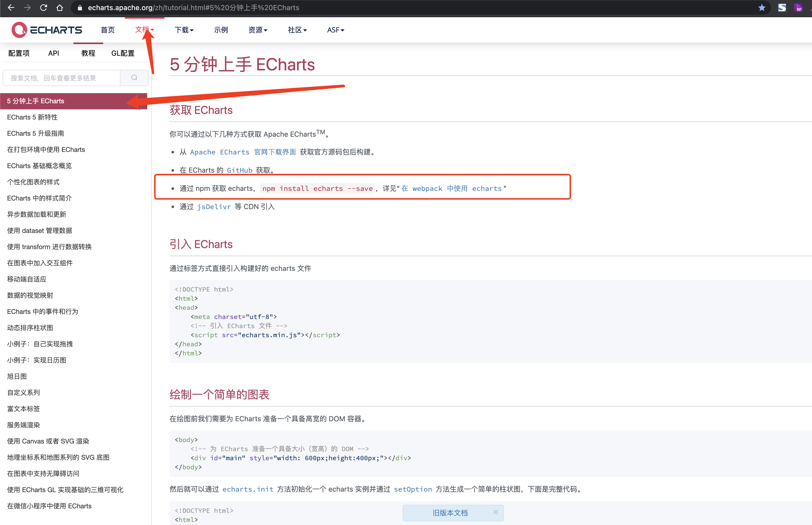Screen dimensions: 812x525
Task: Click the ECharts logo
Action: point(47,30)
